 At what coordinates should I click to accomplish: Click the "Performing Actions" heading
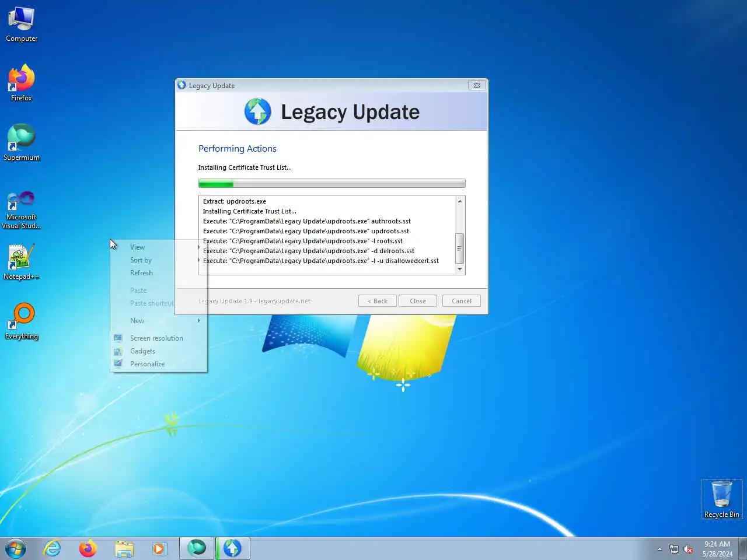[238, 149]
